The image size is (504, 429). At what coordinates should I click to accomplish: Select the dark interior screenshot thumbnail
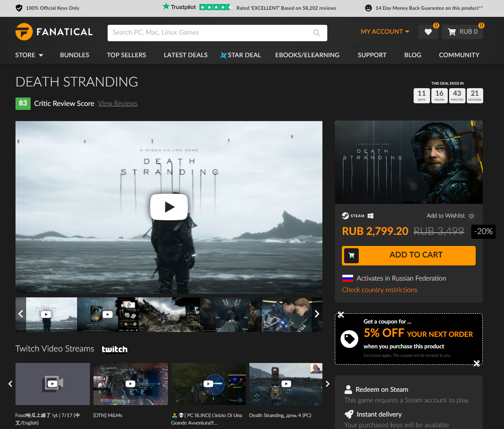click(231, 315)
